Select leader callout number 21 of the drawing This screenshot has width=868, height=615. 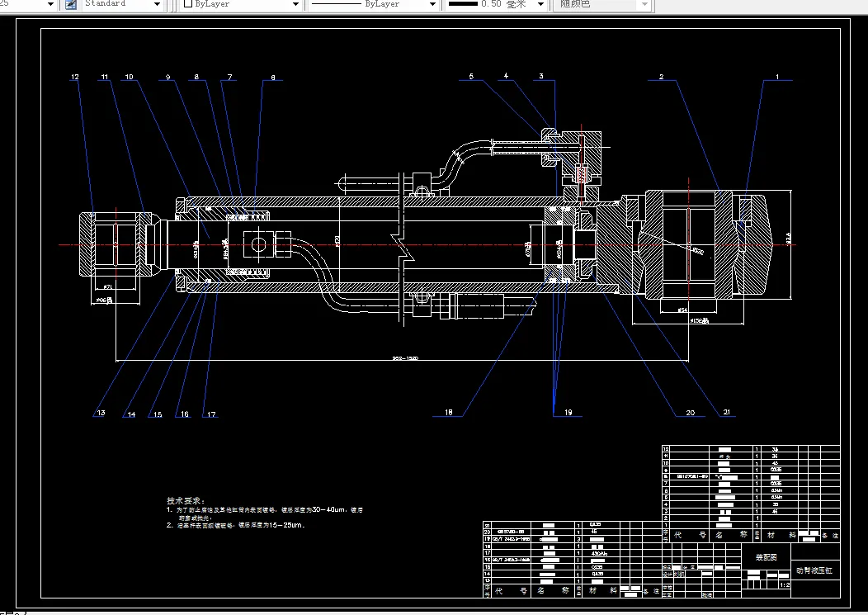(727, 412)
